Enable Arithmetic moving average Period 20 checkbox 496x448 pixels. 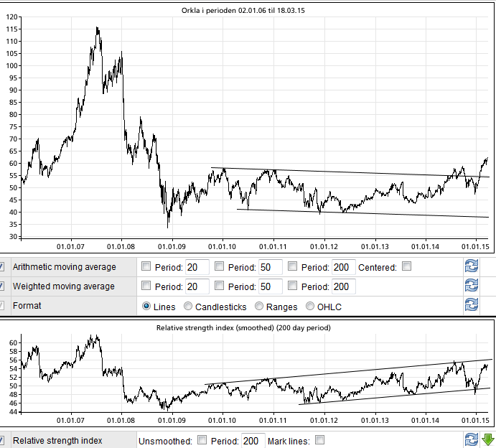(146, 267)
